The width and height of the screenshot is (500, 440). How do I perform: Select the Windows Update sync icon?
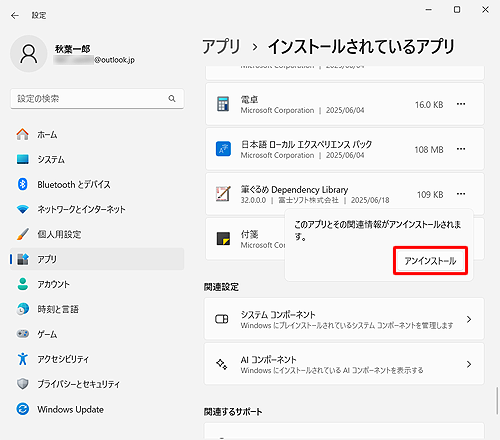click(23, 409)
